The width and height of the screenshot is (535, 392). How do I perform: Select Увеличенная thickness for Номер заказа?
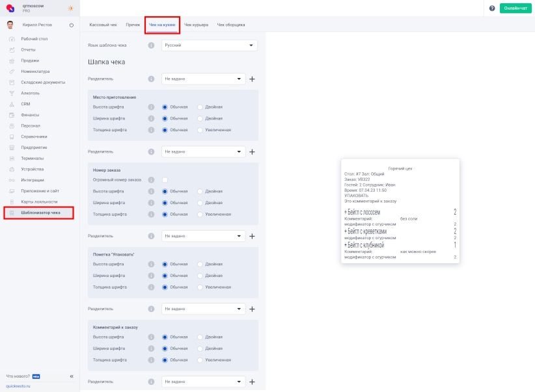pos(200,215)
